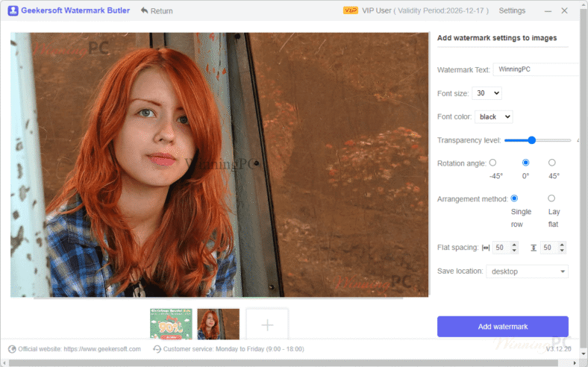Open Settings in the title bar
Screen dimensions: 588x367
512,10
